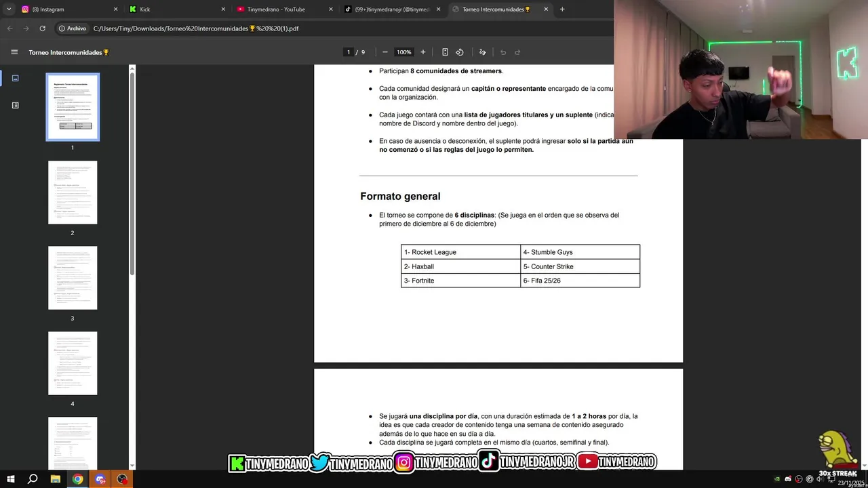Click the fit to page icon
This screenshot has width=868, height=488.
(x=445, y=52)
